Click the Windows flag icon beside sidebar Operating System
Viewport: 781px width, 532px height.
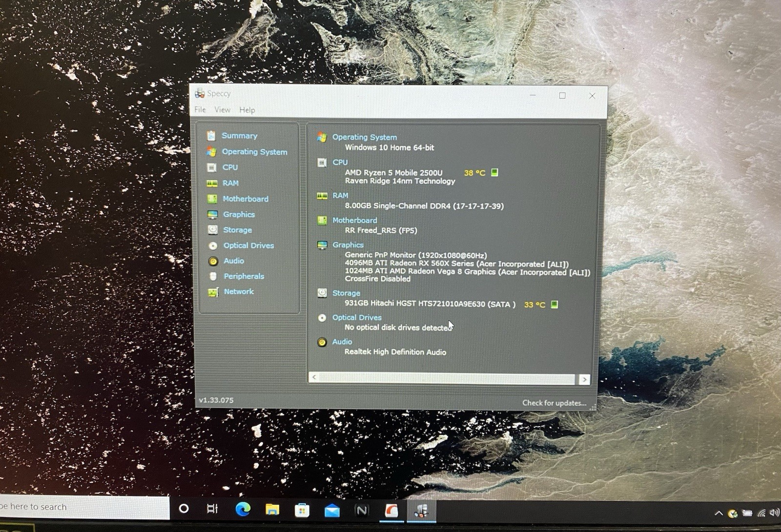(211, 152)
